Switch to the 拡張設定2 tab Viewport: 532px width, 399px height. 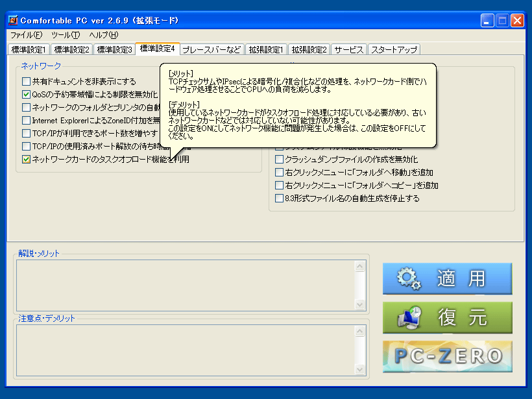point(309,49)
